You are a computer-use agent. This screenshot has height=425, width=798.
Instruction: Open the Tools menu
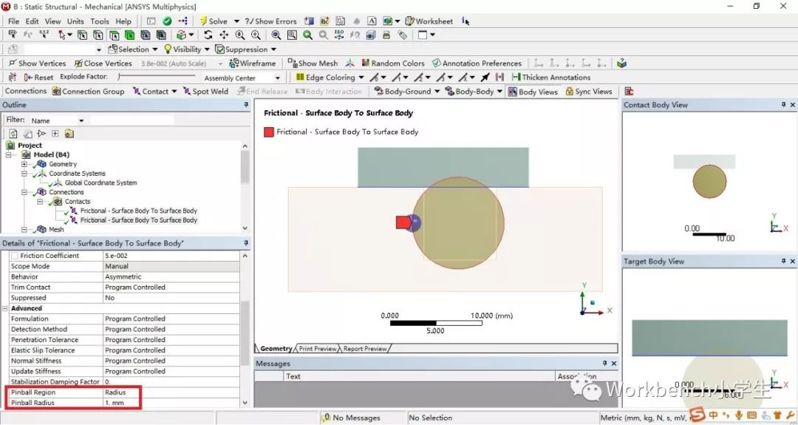(x=100, y=21)
